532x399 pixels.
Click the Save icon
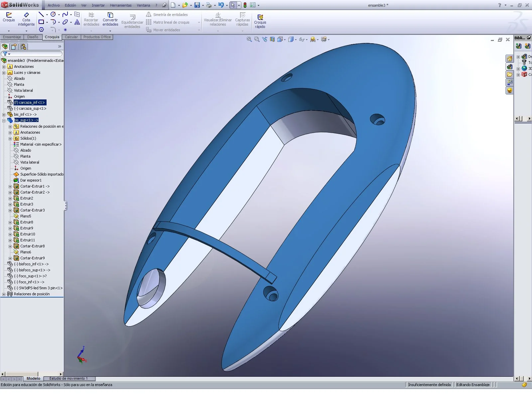(197, 5)
